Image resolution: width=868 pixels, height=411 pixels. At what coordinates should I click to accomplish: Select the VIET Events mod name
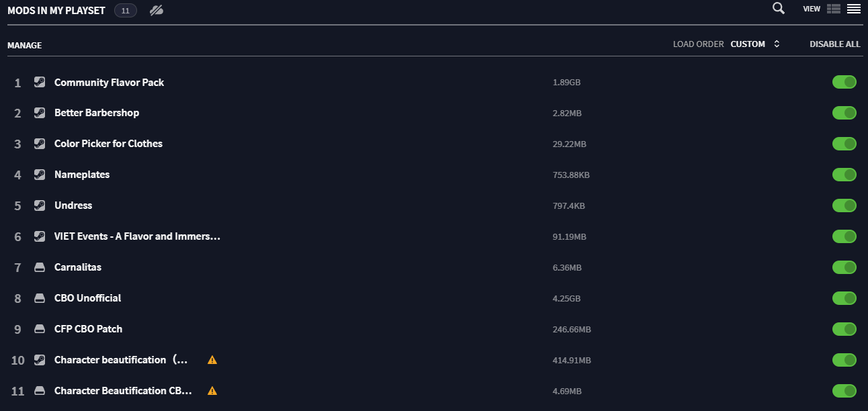click(x=137, y=236)
